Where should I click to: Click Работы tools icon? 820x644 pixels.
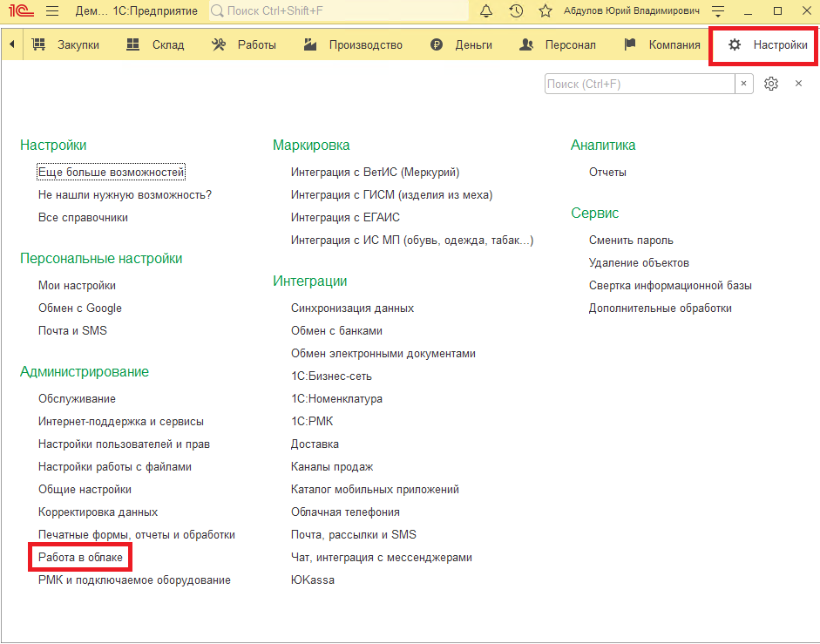coord(219,44)
